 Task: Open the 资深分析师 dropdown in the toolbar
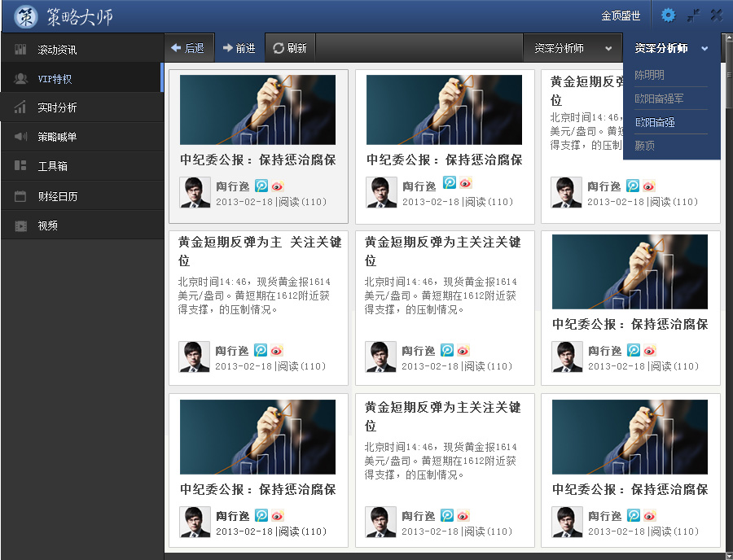[x=573, y=48]
